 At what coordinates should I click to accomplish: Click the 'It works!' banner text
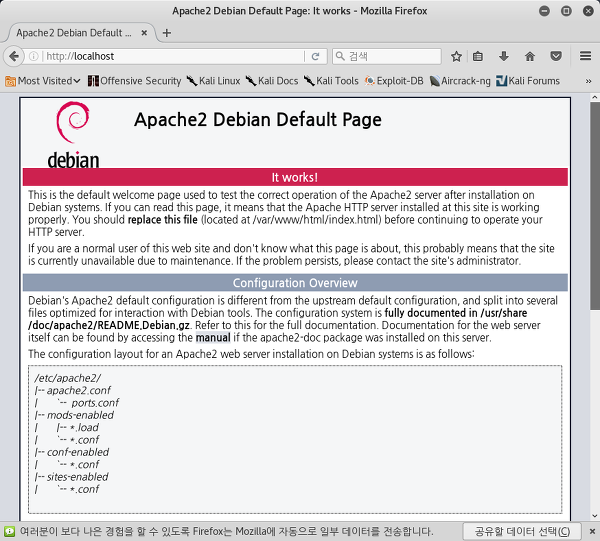pos(295,178)
